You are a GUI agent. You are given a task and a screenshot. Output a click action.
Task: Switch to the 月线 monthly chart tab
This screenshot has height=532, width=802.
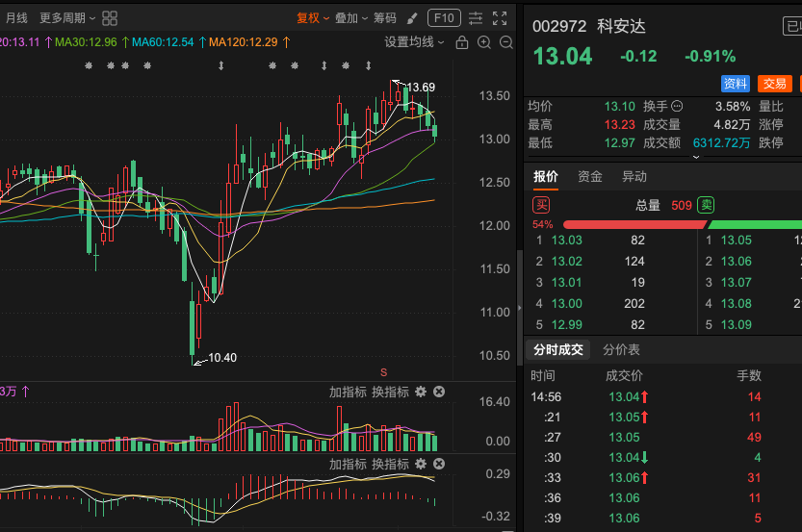point(16,18)
